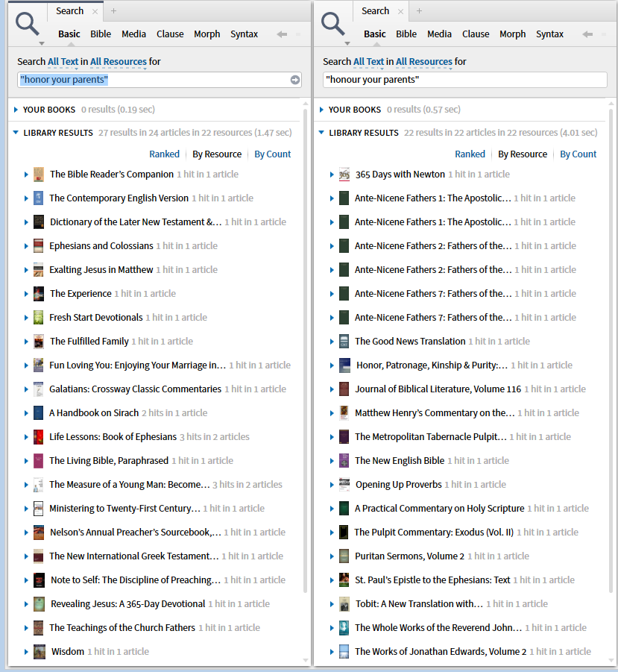Switch to Morph search in right panel

click(x=513, y=34)
